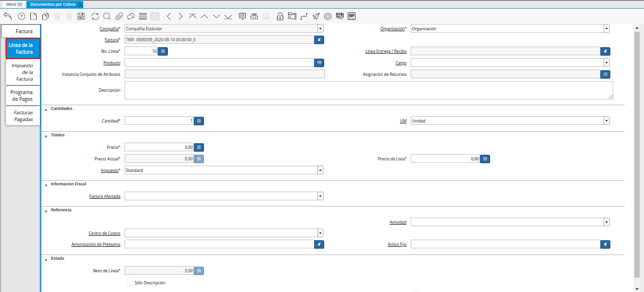
Task: Select the Factura tab
Action: coord(24,31)
